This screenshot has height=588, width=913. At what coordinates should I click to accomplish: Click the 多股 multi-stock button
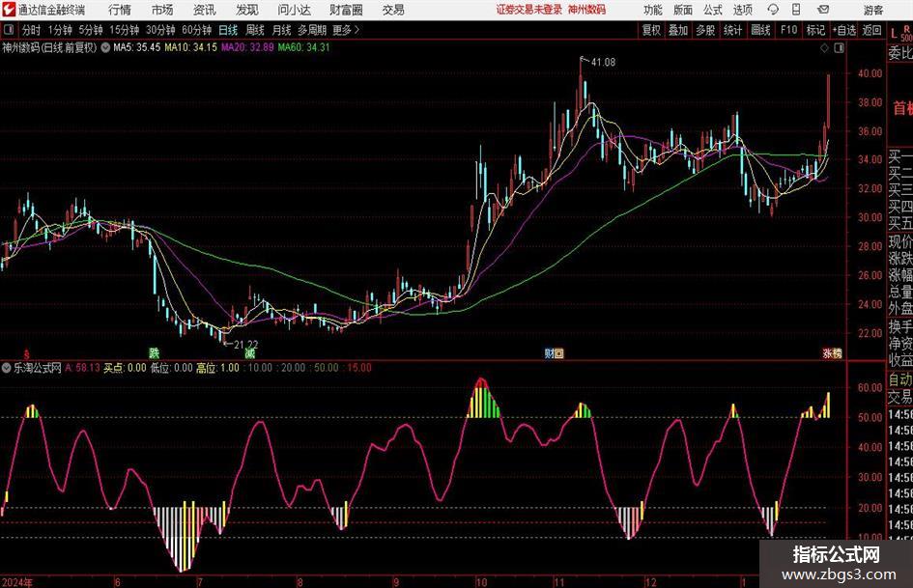(705, 30)
